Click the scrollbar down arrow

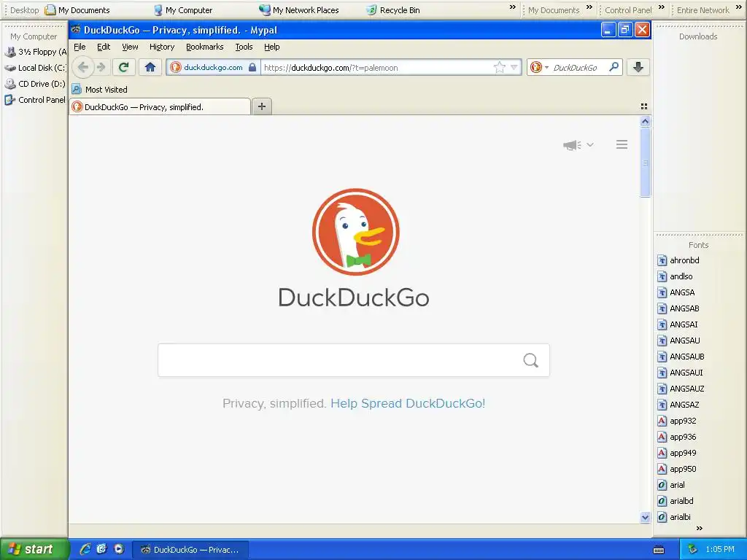pyautogui.click(x=645, y=517)
